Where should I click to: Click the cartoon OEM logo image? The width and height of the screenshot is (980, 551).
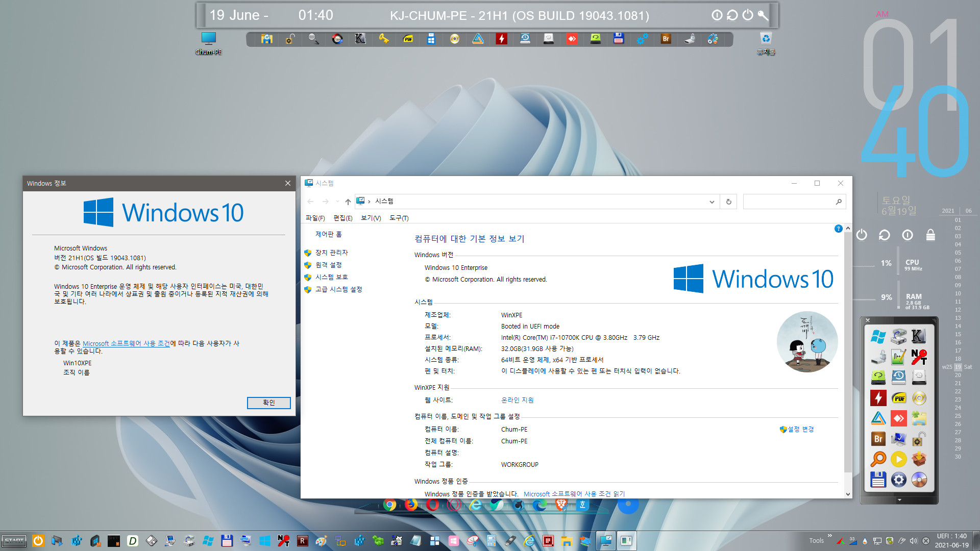[x=807, y=341]
